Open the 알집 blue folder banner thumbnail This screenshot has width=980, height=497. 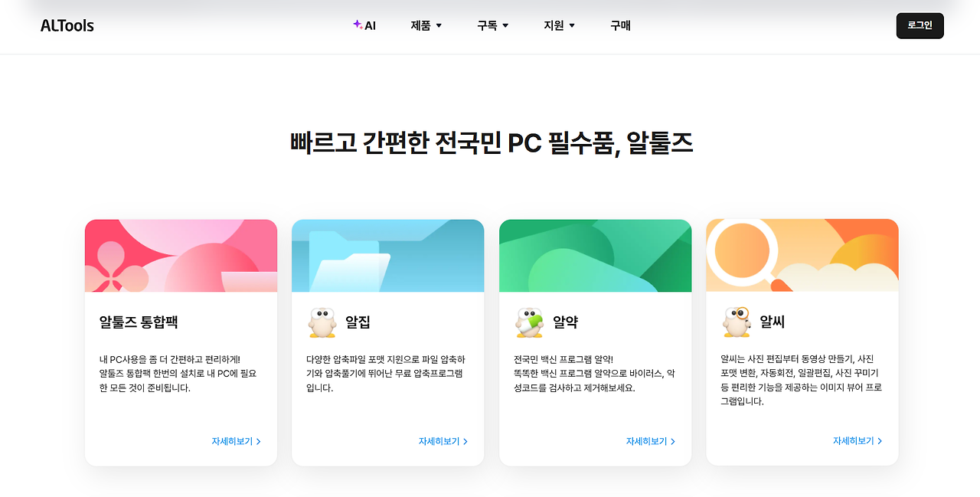coord(387,256)
